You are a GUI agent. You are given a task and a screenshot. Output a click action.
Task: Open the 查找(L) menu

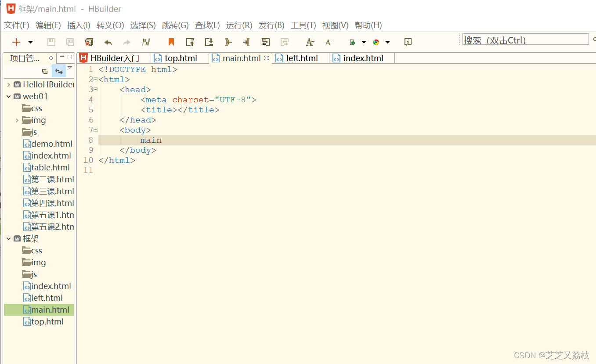pos(207,25)
